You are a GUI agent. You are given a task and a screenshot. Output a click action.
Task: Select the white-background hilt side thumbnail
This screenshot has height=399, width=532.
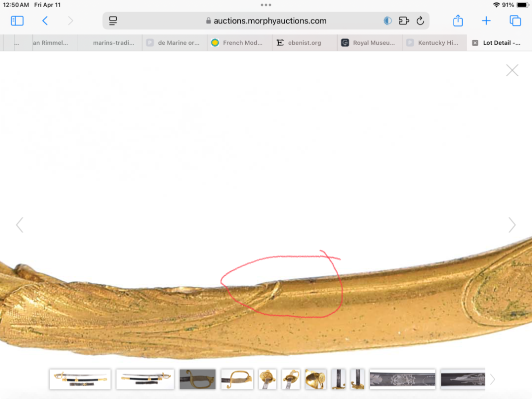click(237, 379)
